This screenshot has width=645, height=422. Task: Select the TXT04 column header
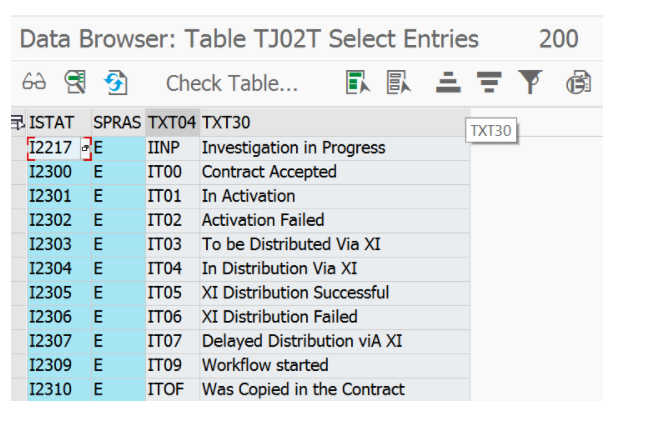(172, 123)
